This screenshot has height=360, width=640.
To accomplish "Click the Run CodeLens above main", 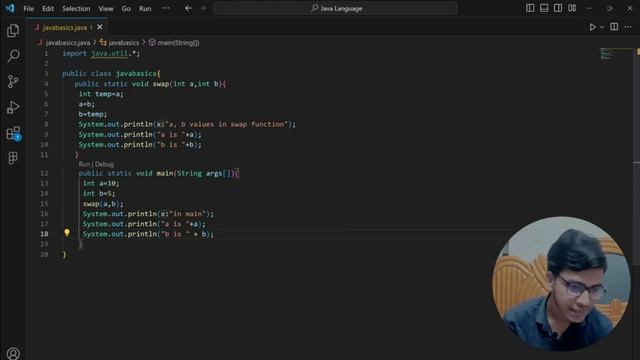I will pyautogui.click(x=84, y=164).
